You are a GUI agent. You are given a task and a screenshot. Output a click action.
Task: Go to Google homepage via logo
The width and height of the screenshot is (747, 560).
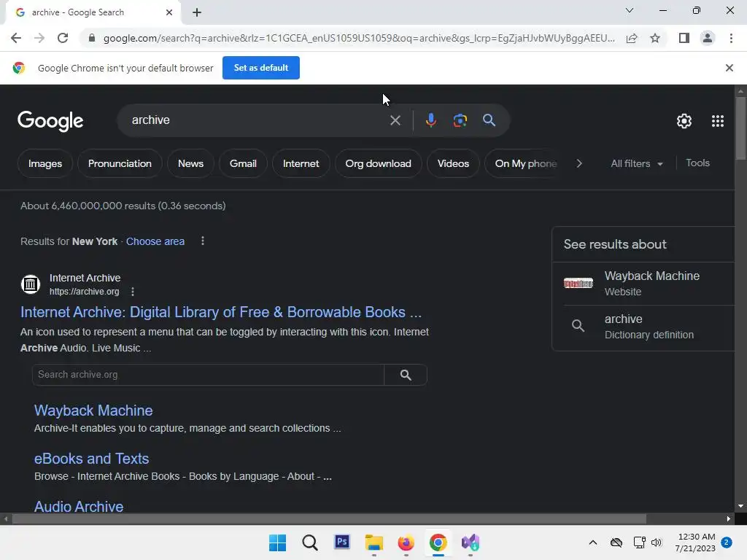[x=50, y=121]
